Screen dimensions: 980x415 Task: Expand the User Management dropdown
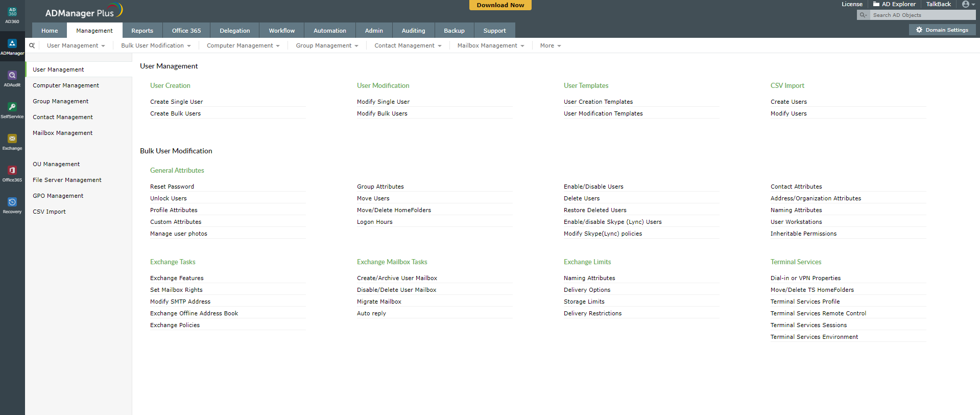coord(76,45)
